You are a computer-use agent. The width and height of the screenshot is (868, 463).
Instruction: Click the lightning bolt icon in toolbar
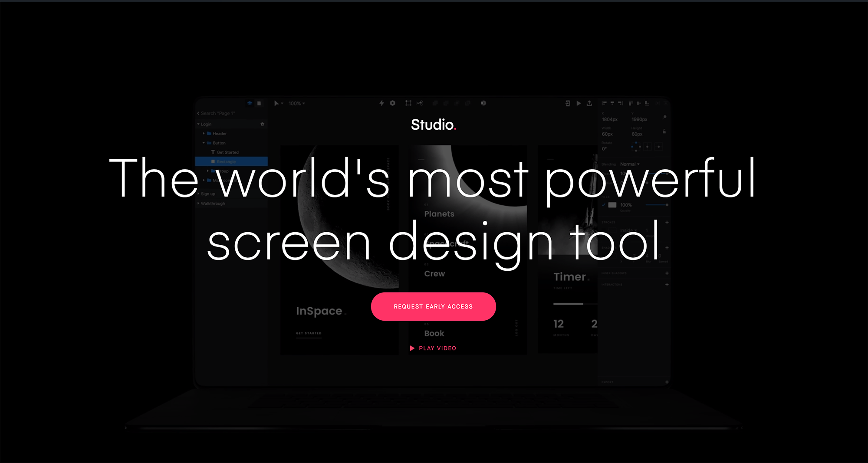click(381, 103)
